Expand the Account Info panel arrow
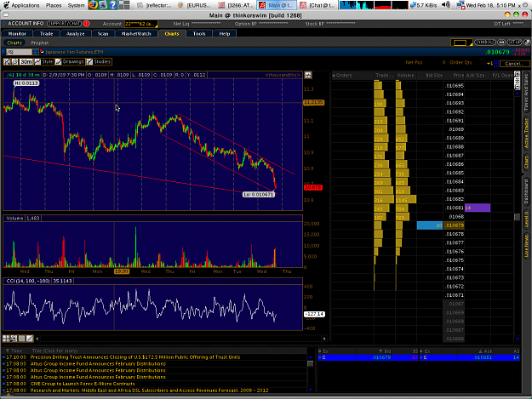 [x=4, y=23]
